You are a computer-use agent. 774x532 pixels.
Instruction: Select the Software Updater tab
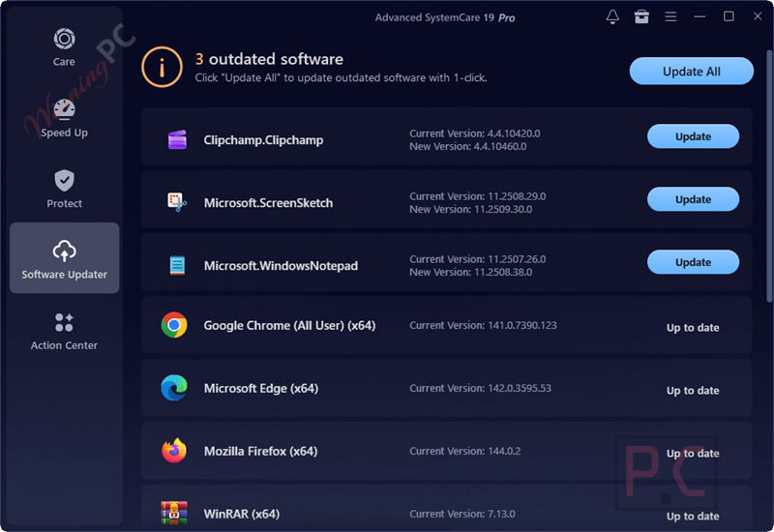(x=64, y=258)
